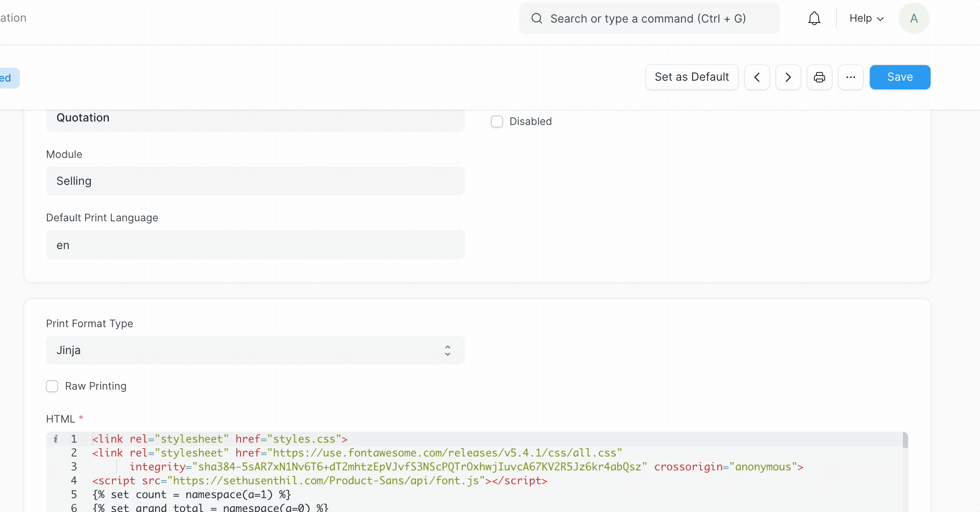Click the integrity attribute on line 3
Screen dimensions: 980x512
click(388, 467)
